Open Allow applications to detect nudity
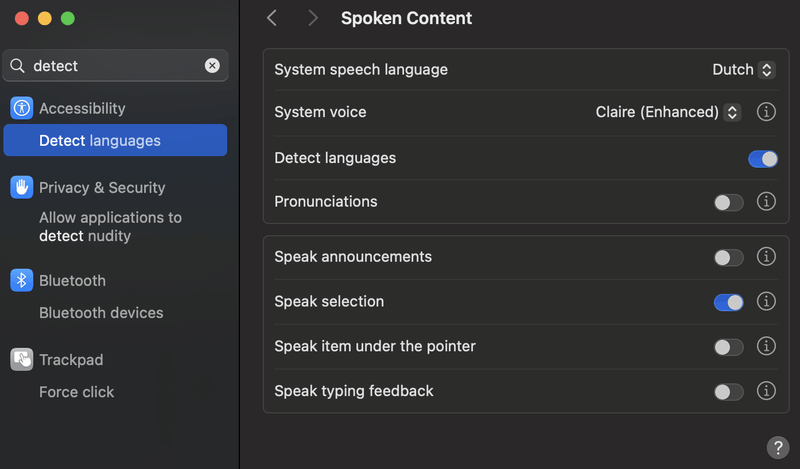The image size is (800, 469). coord(110,227)
